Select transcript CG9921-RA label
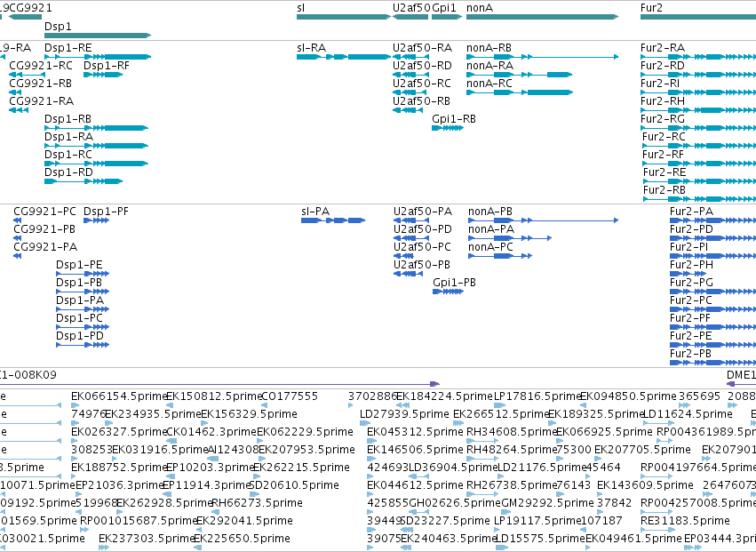This screenshot has height=552, width=756. coord(42,101)
